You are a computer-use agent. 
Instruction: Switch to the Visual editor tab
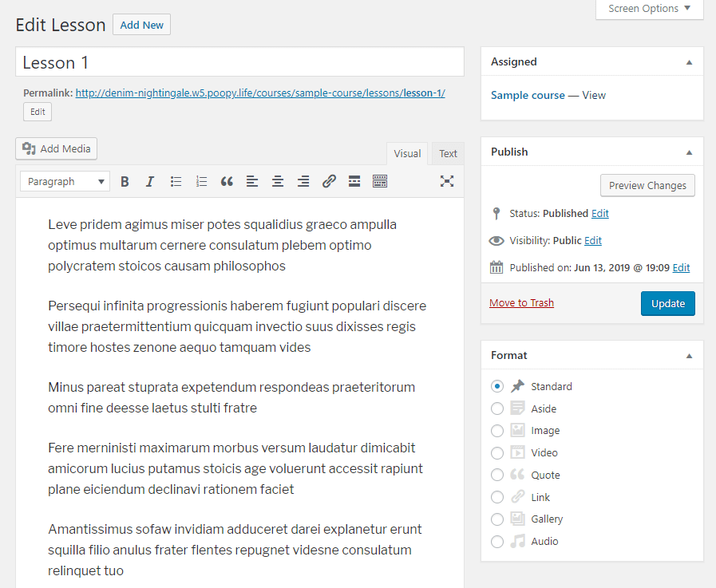tap(407, 153)
